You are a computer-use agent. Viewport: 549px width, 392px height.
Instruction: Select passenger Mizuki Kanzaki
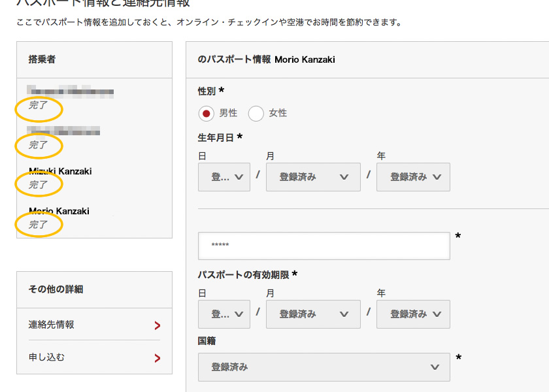(x=60, y=171)
